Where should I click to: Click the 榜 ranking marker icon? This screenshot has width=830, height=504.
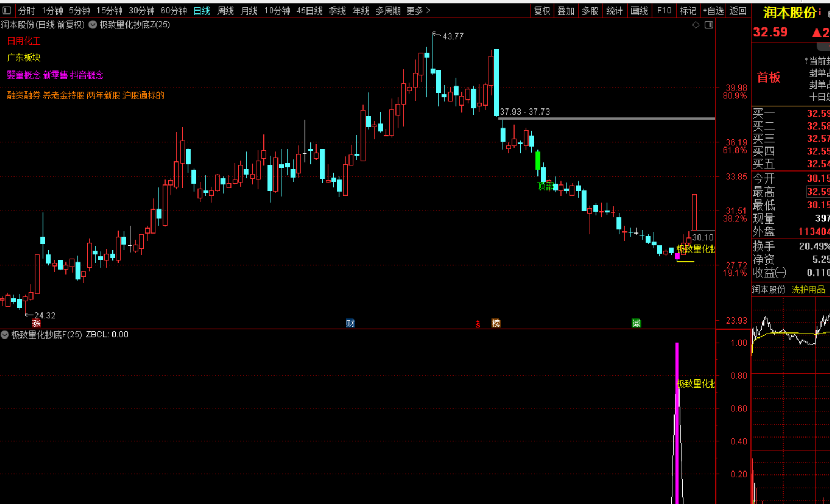pos(496,324)
